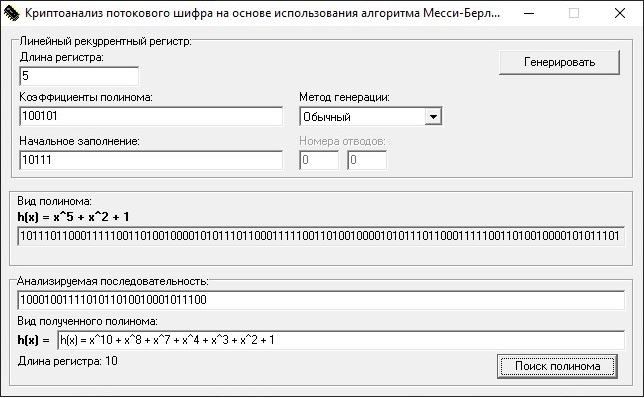644x398 pixels.
Task: Click the Метод генерации label
Action: point(344,97)
